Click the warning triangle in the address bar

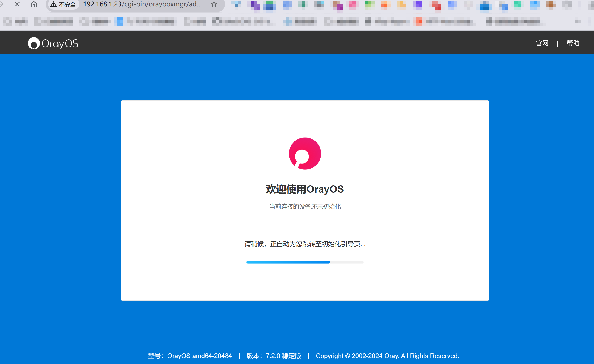click(x=54, y=4)
